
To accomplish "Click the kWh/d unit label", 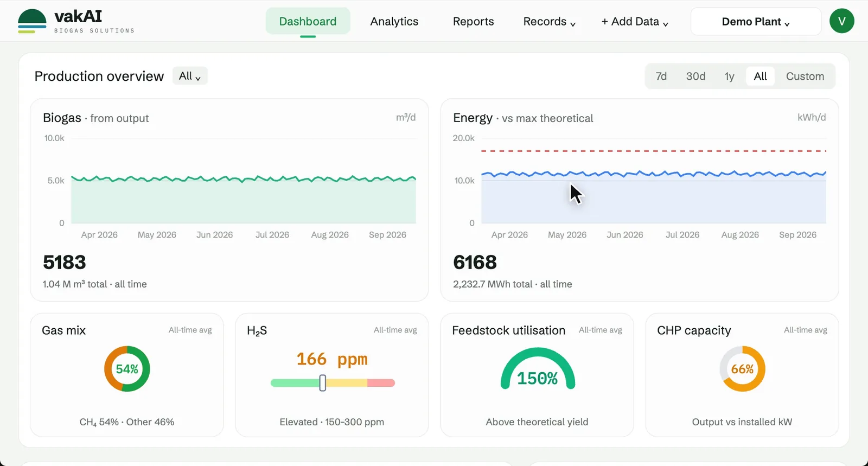I will [x=812, y=117].
